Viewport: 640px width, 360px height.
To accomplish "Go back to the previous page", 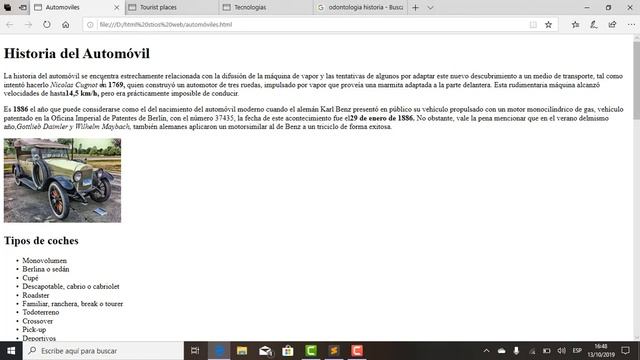I will click(9, 24).
